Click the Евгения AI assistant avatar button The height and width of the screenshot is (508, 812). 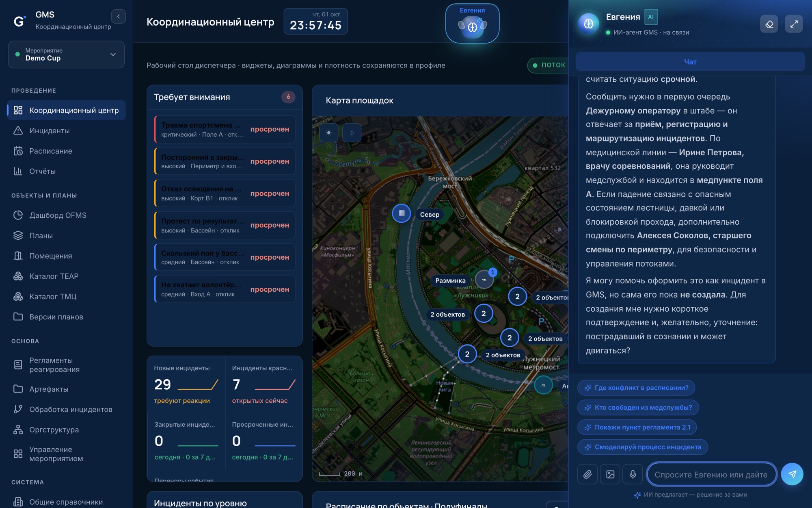(472, 23)
